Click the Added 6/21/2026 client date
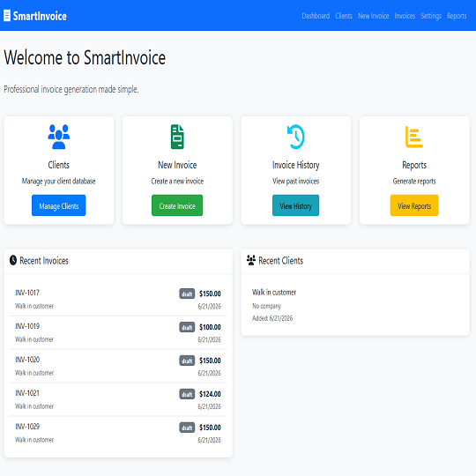 coord(272,318)
